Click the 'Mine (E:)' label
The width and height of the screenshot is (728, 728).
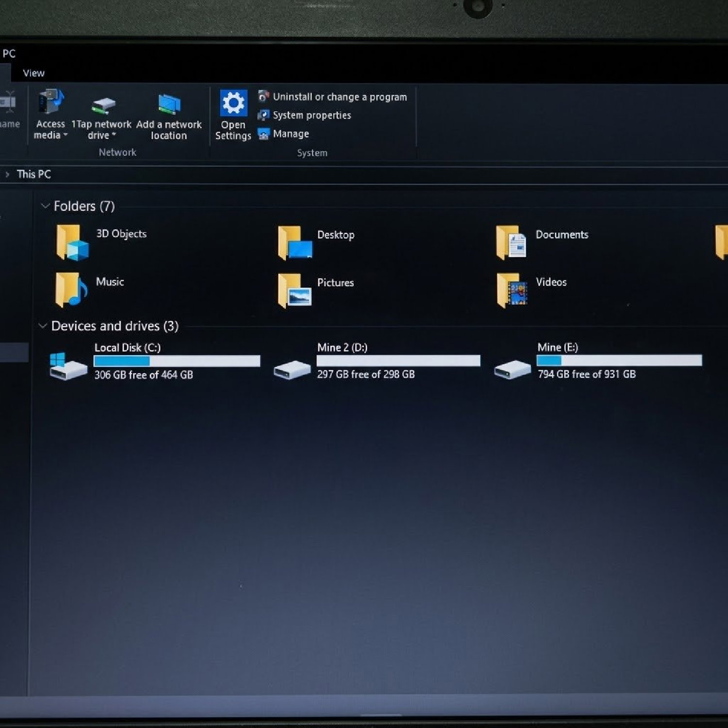click(558, 347)
